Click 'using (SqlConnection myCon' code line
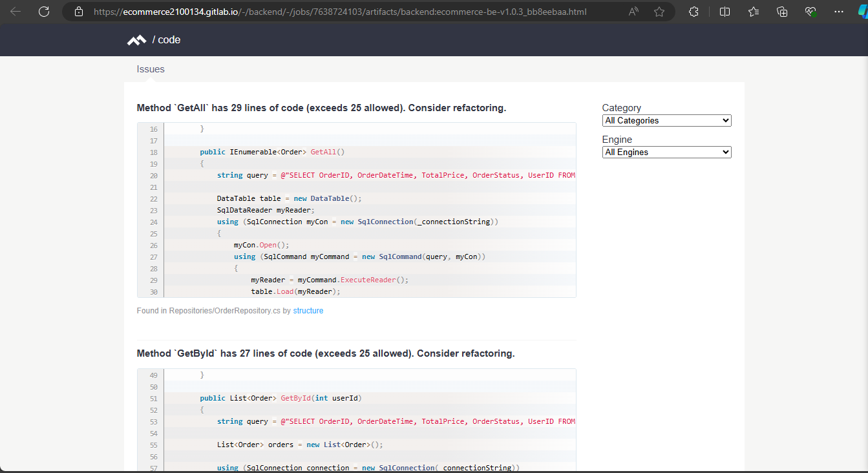The image size is (868, 473). (358, 222)
